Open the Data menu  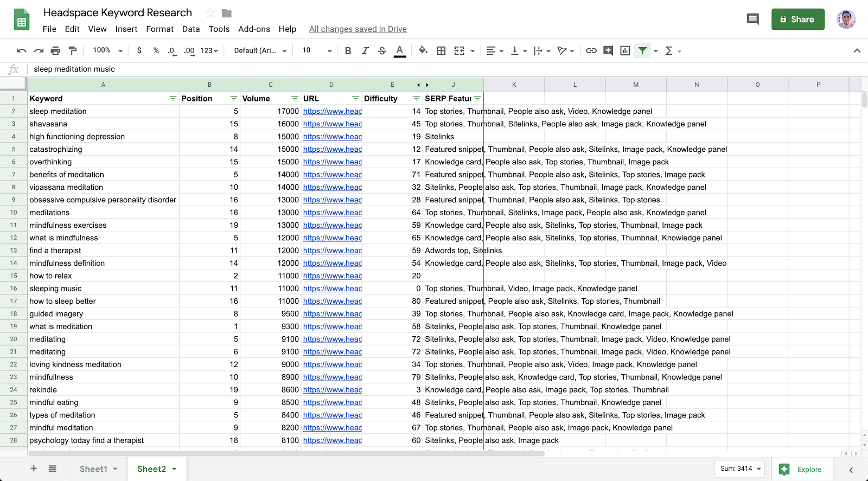191,29
